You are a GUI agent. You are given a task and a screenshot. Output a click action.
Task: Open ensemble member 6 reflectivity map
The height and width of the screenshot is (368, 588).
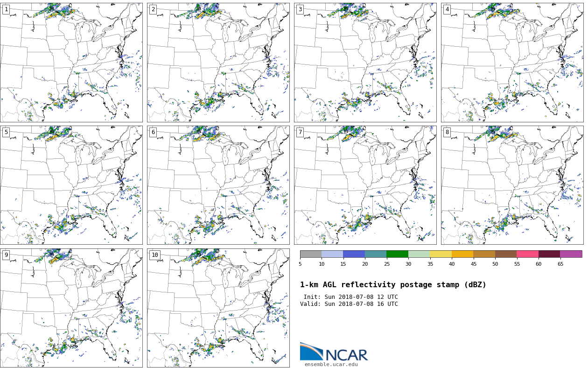(218, 185)
